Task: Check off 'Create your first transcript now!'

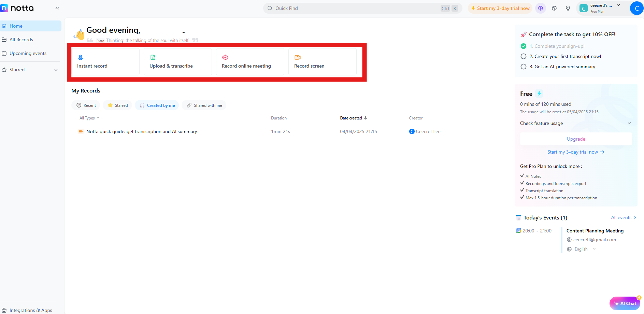Action: (524, 56)
